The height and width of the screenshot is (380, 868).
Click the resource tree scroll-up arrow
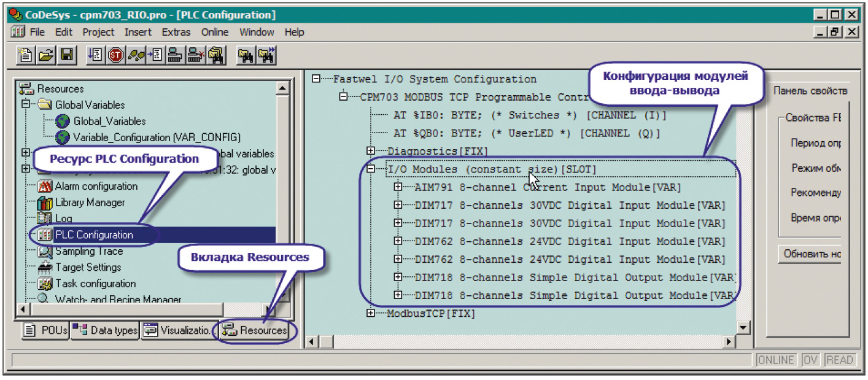tap(282, 88)
